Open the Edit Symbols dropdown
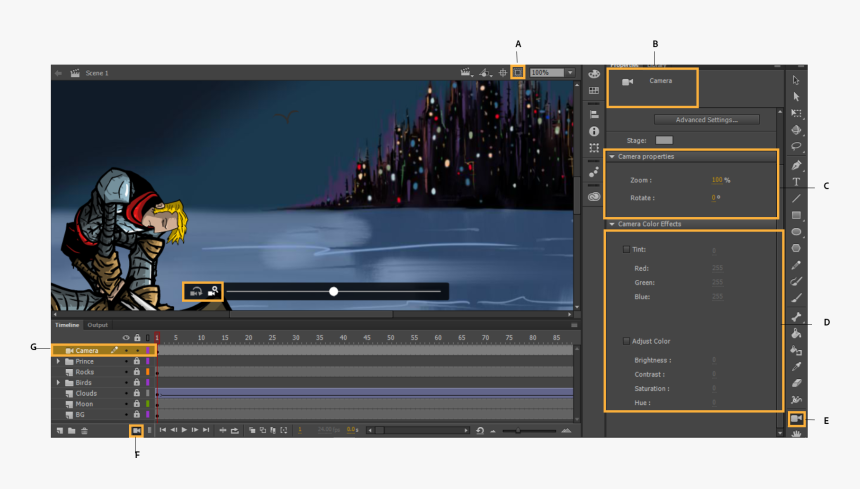This screenshot has width=860, height=489. pos(485,72)
